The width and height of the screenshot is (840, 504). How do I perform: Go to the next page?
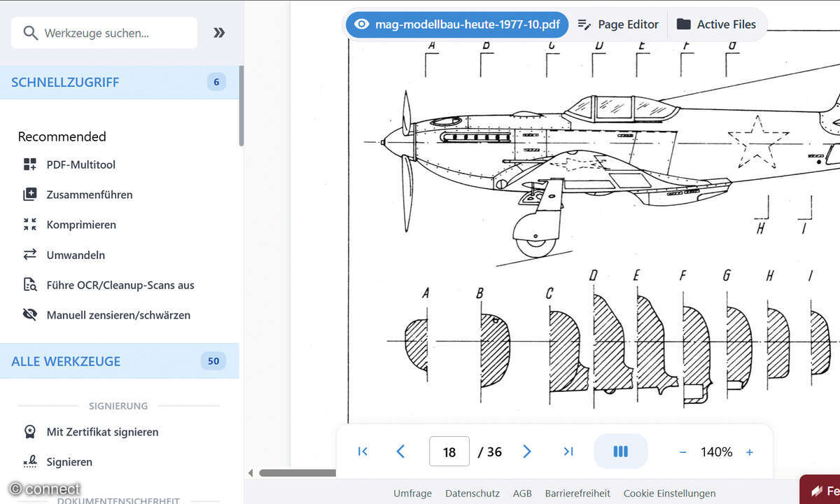coord(527,451)
